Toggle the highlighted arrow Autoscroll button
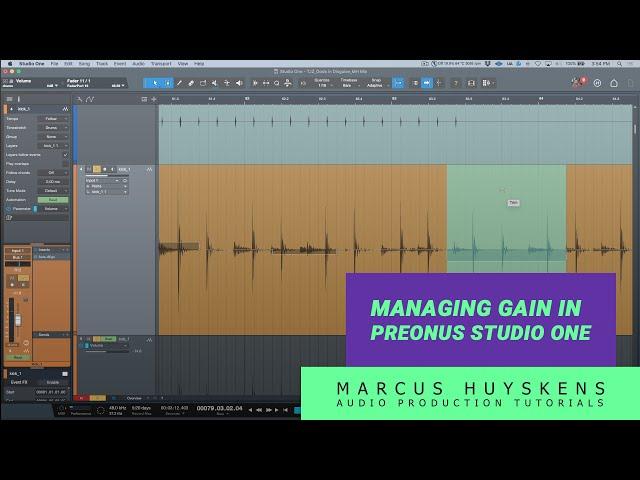Screen dimensions: 640x480 point(427,83)
